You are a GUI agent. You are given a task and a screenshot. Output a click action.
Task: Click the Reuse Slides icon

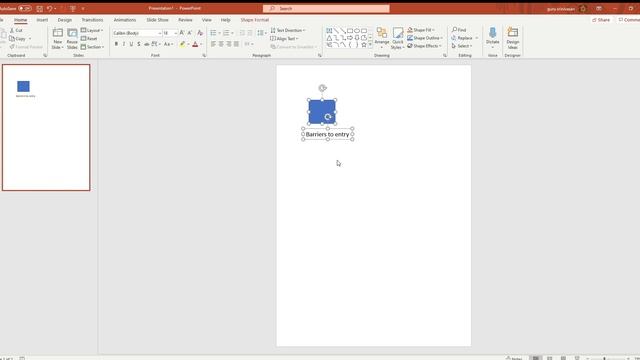tap(72, 33)
